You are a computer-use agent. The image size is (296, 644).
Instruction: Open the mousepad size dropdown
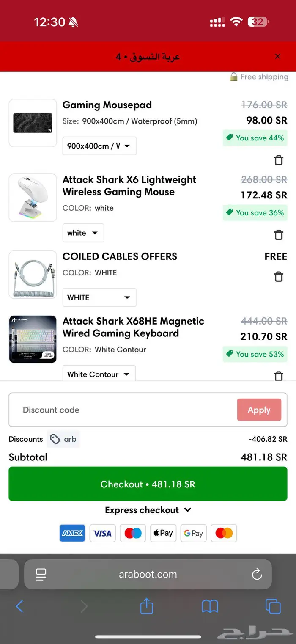[99, 146]
